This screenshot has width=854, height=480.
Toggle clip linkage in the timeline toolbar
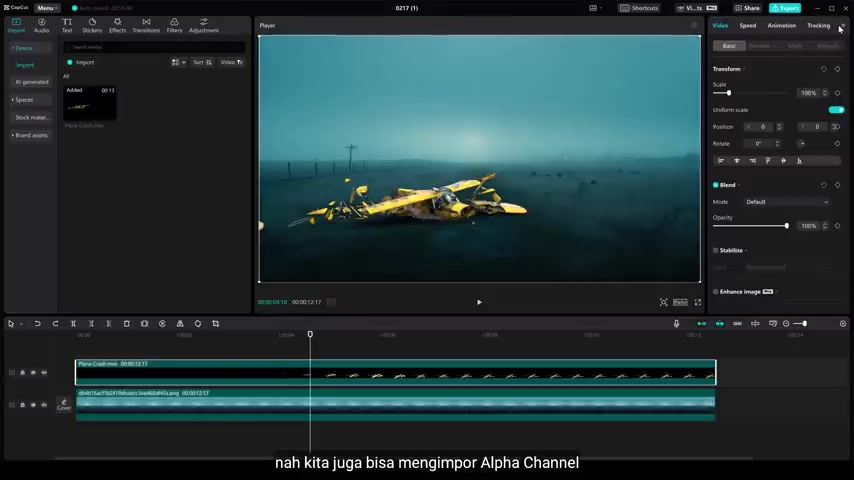click(737, 324)
